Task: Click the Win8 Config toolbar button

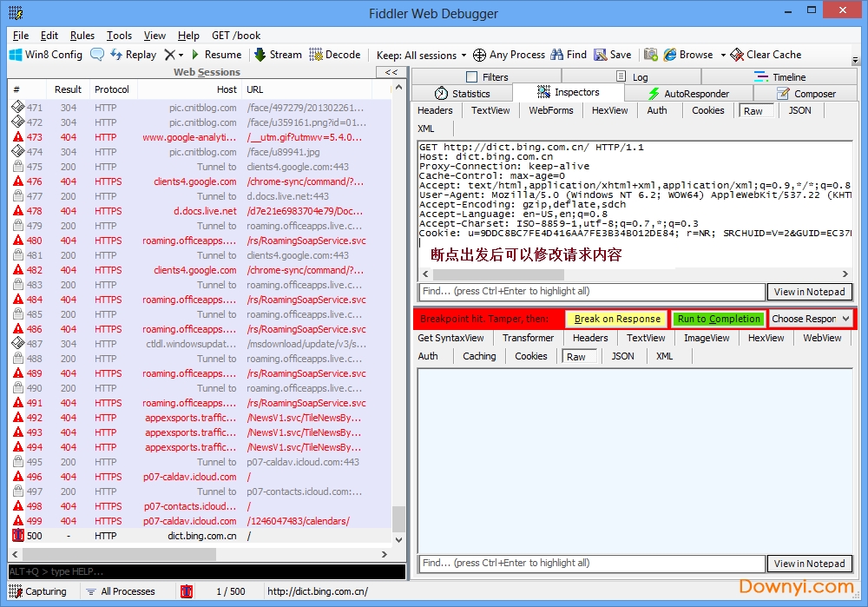Action: click(x=45, y=55)
